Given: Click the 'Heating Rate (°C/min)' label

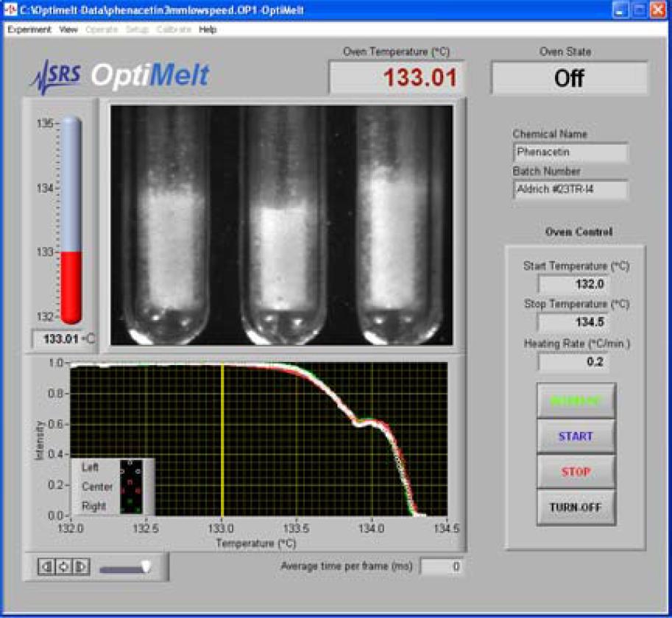Looking at the screenshot, I should click(577, 344).
